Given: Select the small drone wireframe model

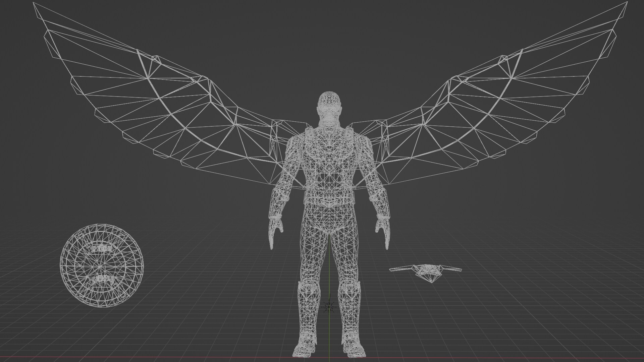Looking at the screenshot, I should coord(425,273).
